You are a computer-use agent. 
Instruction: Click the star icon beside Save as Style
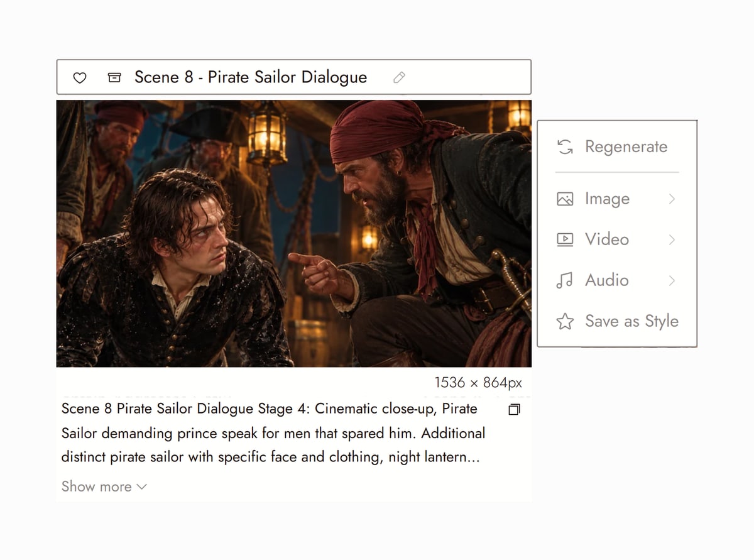pyautogui.click(x=565, y=322)
